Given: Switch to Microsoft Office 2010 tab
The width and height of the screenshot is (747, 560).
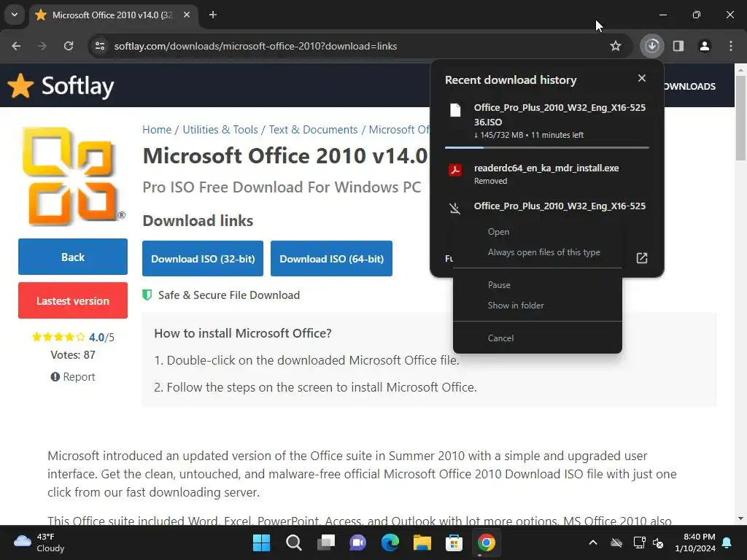Looking at the screenshot, I should click(112, 15).
